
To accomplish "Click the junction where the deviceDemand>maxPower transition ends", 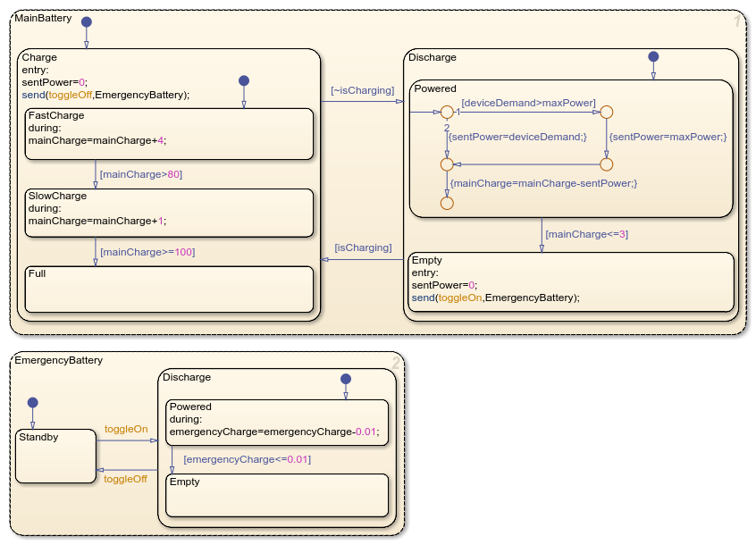I will coord(606,113).
